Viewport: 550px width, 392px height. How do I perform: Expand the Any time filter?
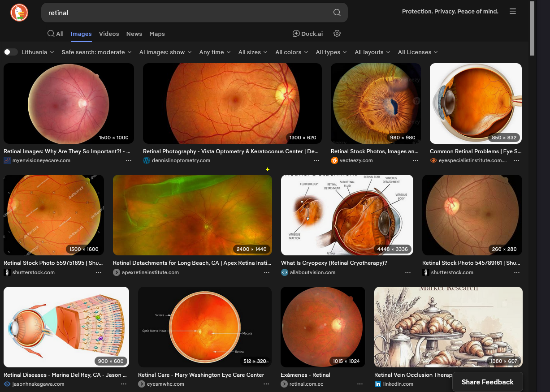pyautogui.click(x=215, y=52)
